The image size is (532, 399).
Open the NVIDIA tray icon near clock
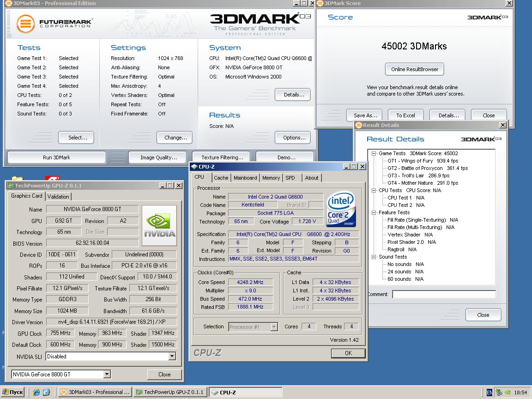508,393
